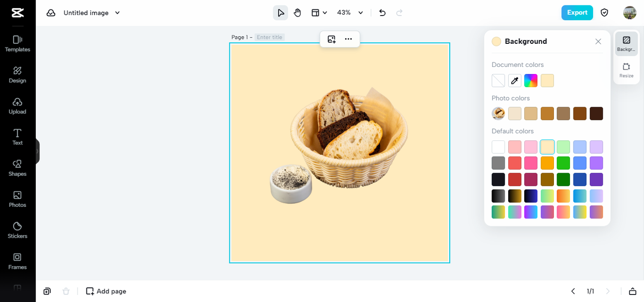644x302 pixels.
Task: Click the replace image icon above canvas
Action: point(332,39)
